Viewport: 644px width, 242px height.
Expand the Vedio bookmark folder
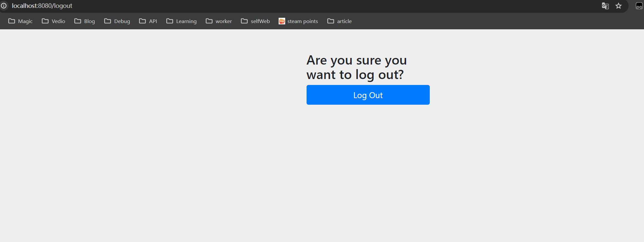click(54, 21)
